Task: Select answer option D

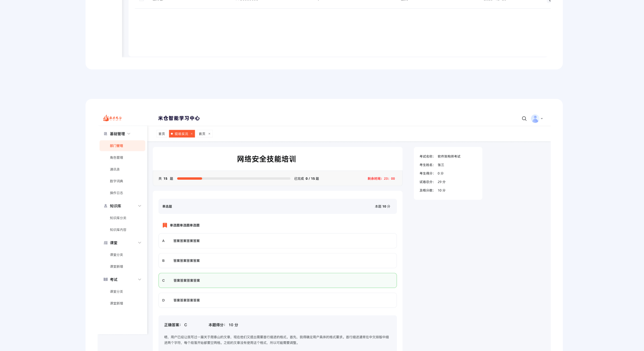Action: tap(277, 300)
